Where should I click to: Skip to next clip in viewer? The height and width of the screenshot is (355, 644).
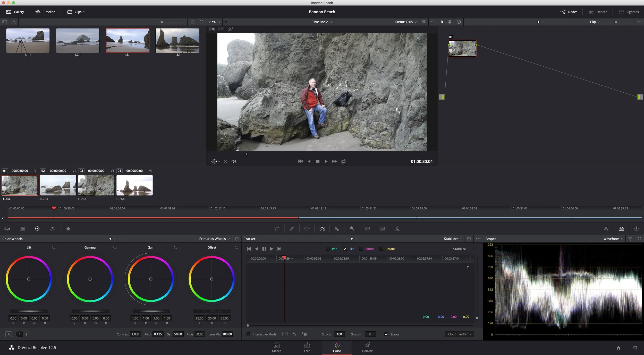[x=335, y=161]
